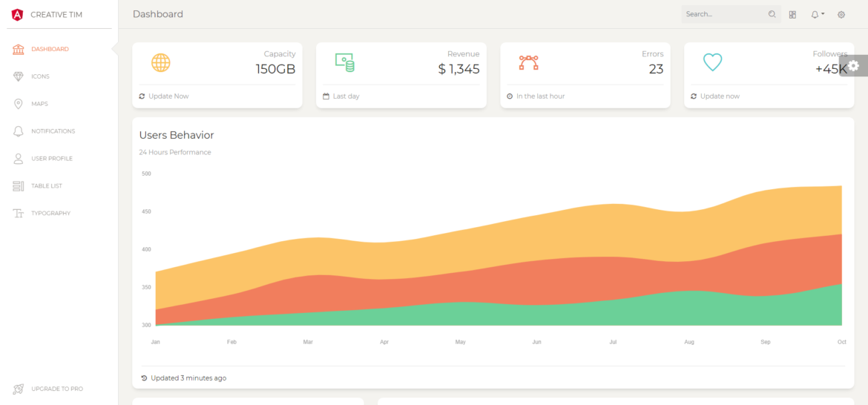Open the TABLE LIST page
The height and width of the screenshot is (405, 868).
click(47, 186)
